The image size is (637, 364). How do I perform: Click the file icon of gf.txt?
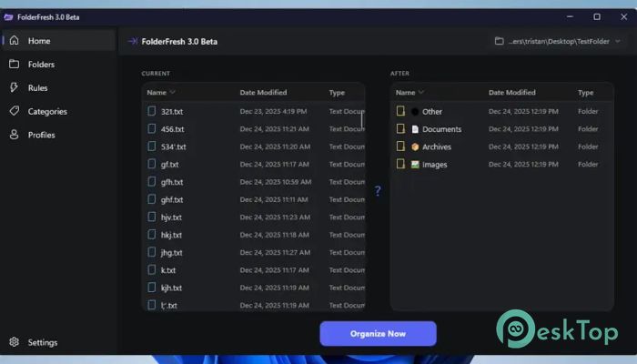(152, 164)
